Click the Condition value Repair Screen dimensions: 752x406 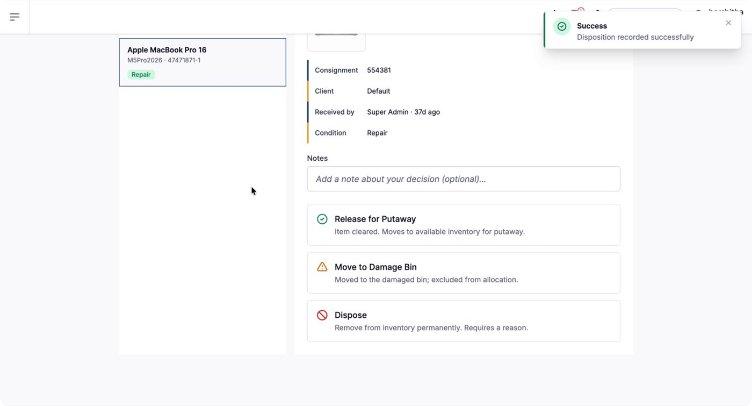[377, 133]
